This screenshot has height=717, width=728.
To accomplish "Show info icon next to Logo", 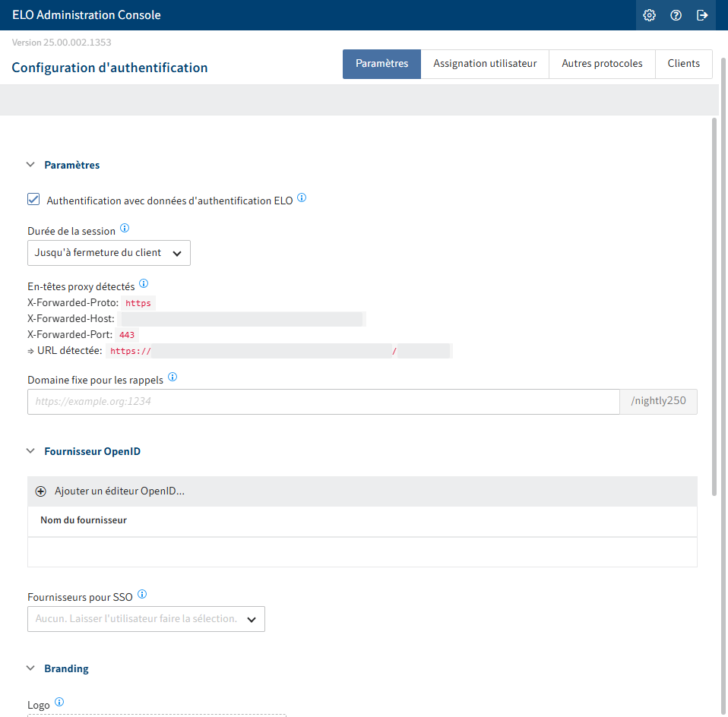I will coord(59,702).
